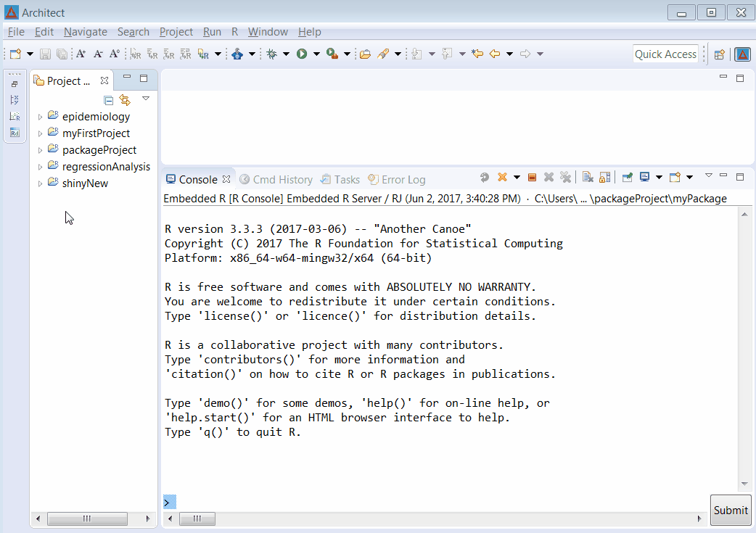Click the orange Cancel console icon
The width and height of the screenshot is (756, 533).
click(x=502, y=178)
